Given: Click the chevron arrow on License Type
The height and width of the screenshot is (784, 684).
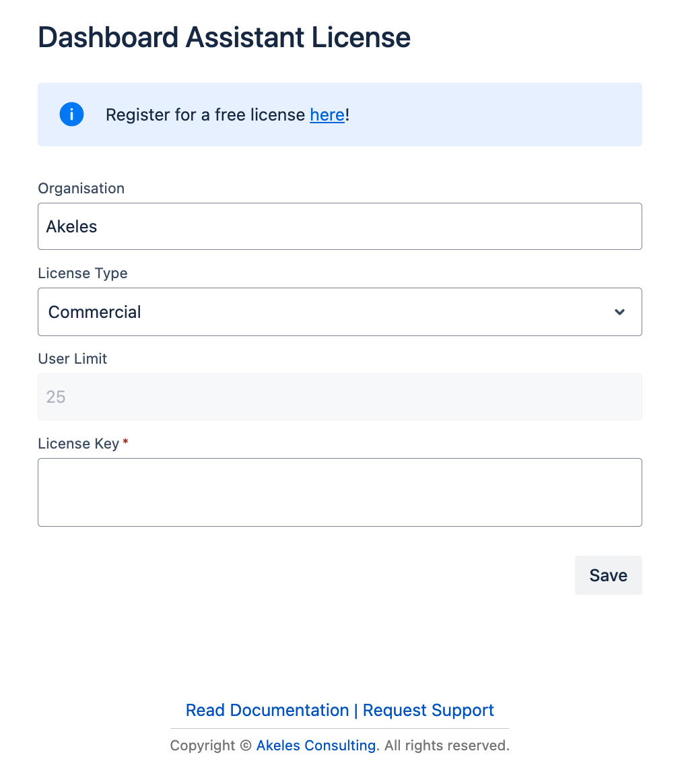Looking at the screenshot, I should tap(619, 312).
